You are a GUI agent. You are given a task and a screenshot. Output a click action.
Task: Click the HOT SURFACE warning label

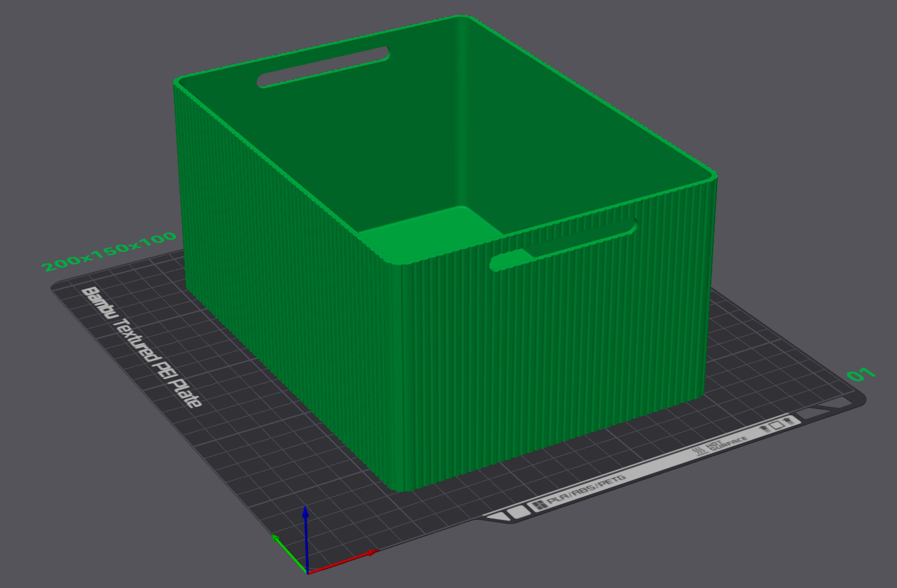pos(721,445)
